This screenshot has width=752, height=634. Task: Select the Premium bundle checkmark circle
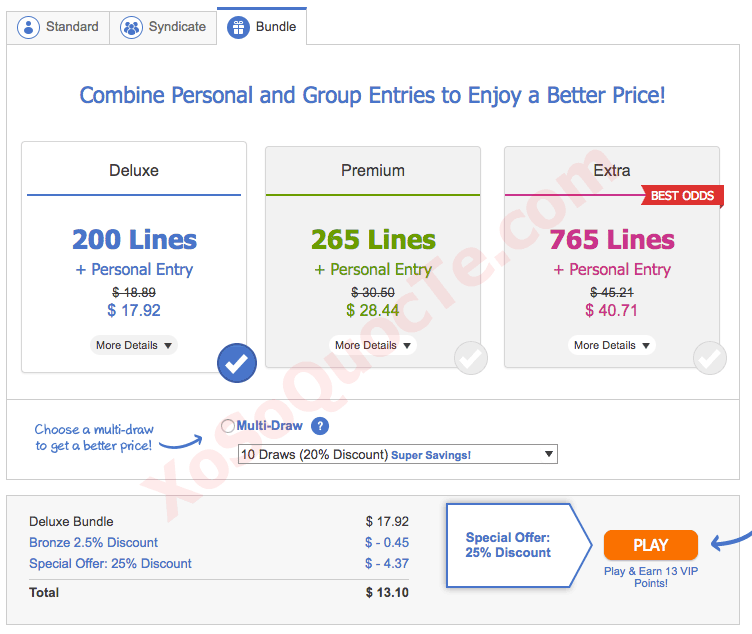471,357
